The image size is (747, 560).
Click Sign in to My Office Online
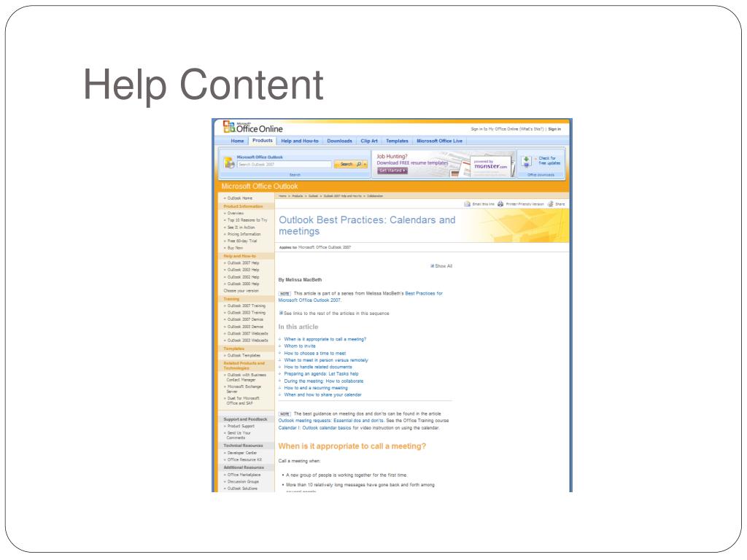[494, 129]
